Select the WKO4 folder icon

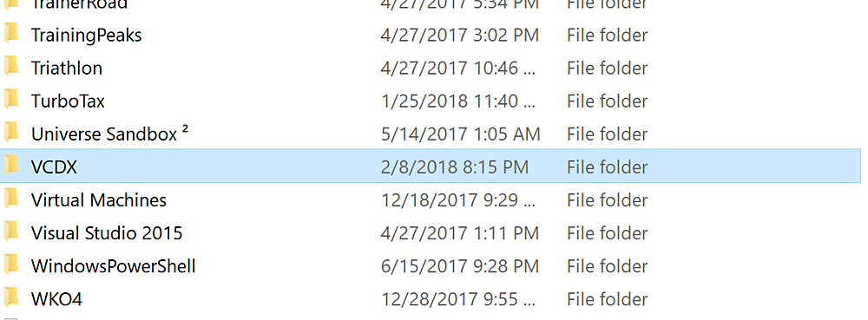coord(11,298)
